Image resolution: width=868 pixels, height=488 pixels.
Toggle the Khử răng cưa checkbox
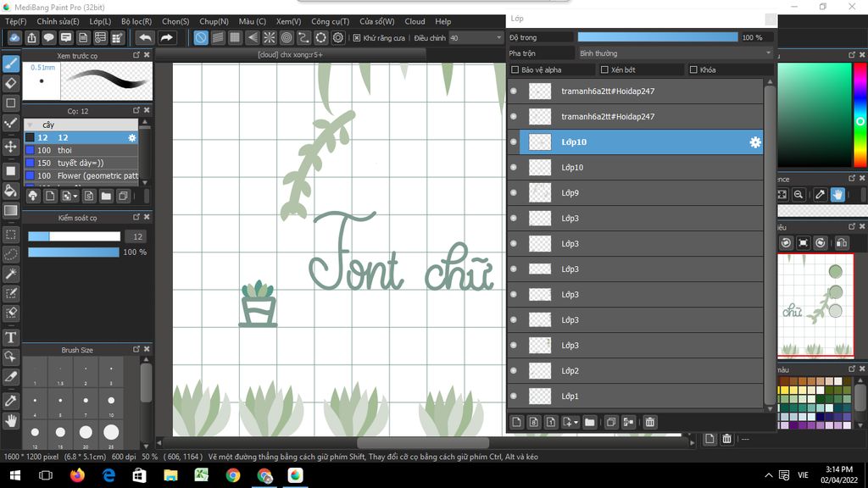click(357, 37)
